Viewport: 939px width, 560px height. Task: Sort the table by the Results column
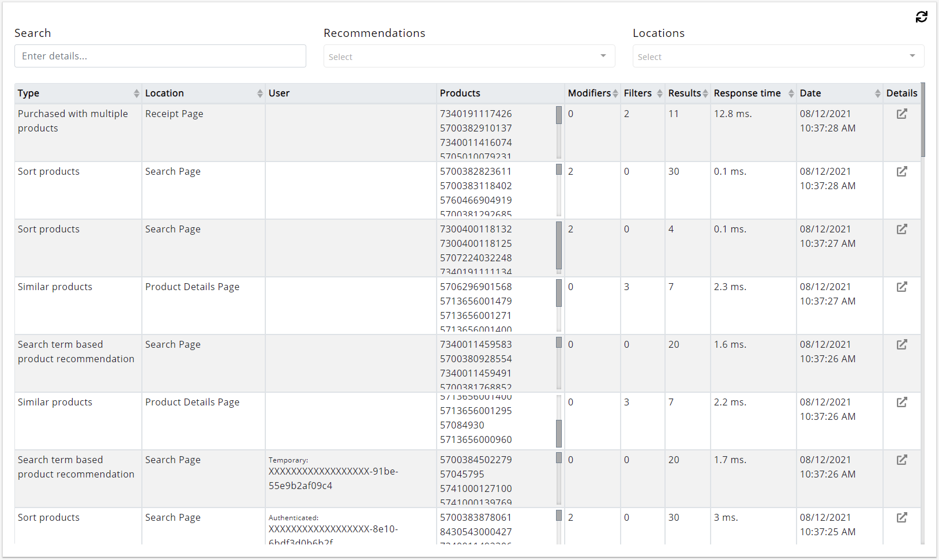(705, 93)
